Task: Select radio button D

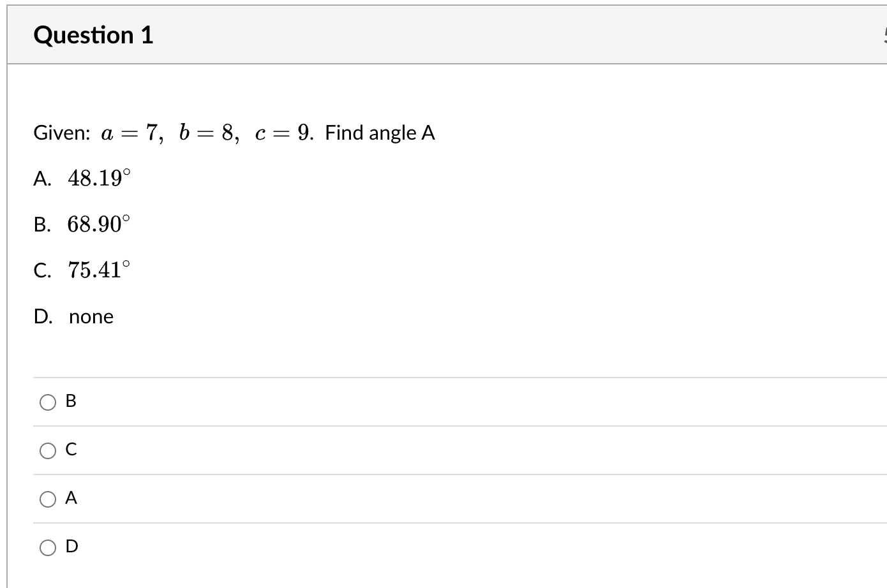Action: [x=47, y=547]
